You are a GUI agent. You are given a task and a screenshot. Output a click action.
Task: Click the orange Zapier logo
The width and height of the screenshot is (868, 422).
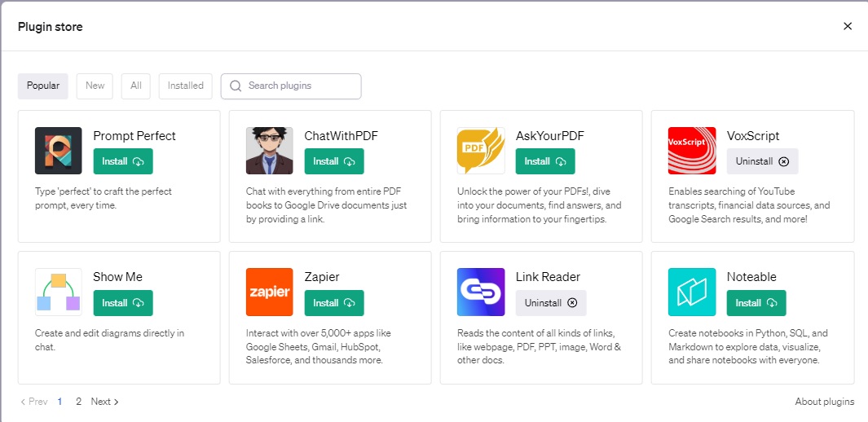270,292
